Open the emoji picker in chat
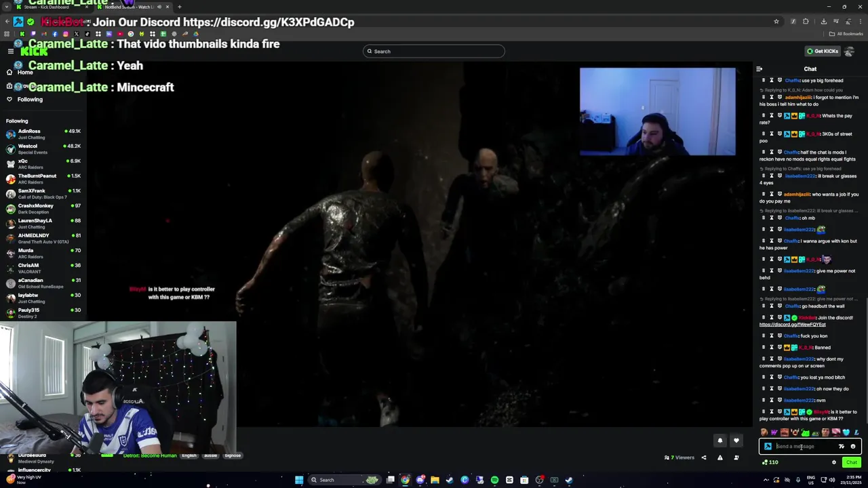This screenshot has height=488, width=868. point(853,446)
